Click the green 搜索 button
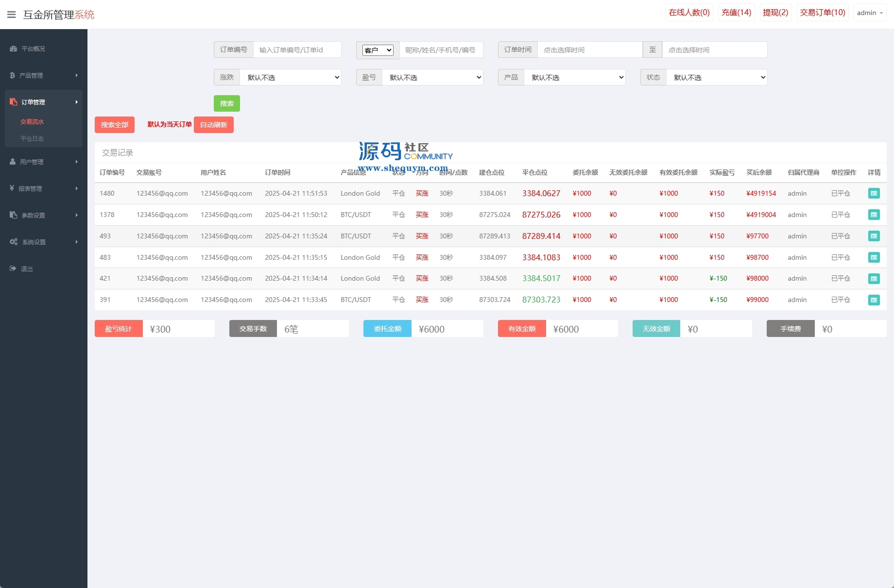Viewport: 894px width, 588px height. (x=226, y=103)
